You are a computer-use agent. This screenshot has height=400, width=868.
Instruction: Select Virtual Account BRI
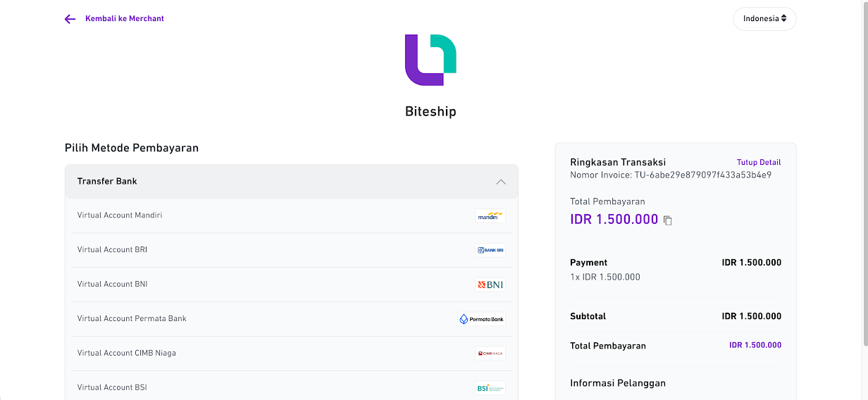pyautogui.click(x=292, y=250)
